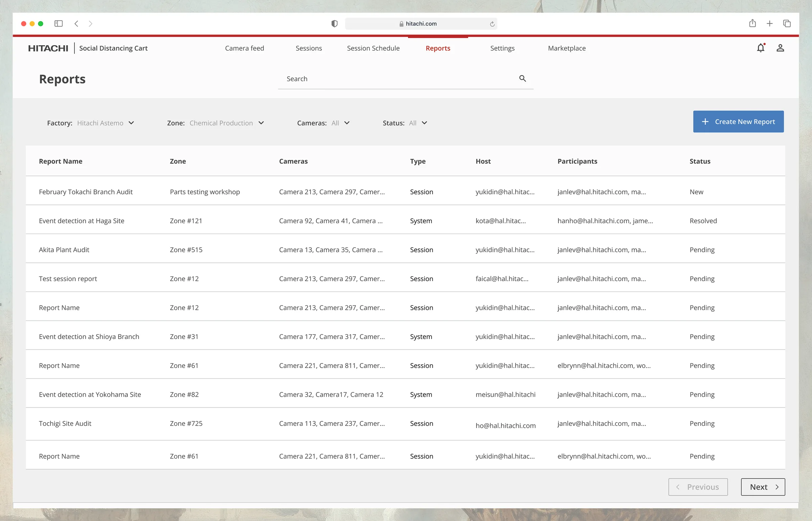
Task: Open a new tab with plus icon
Action: point(769,24)
